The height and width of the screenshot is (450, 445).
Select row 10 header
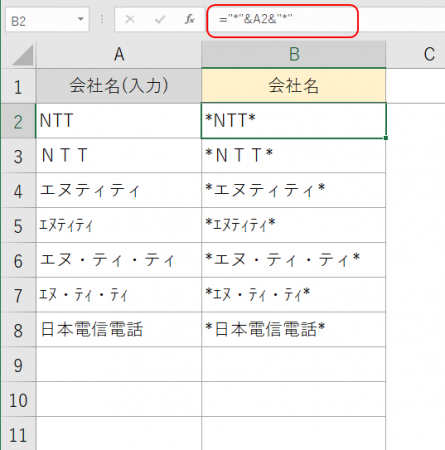[18, 399]
